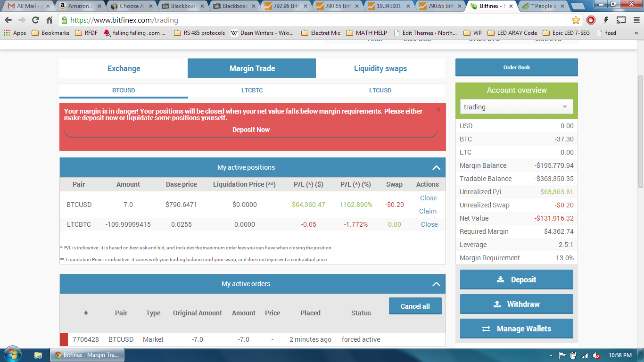Open the RS 485 protocols folder
Image resolution: width=644 pixels, height=362 pixels.
[199, 33]
